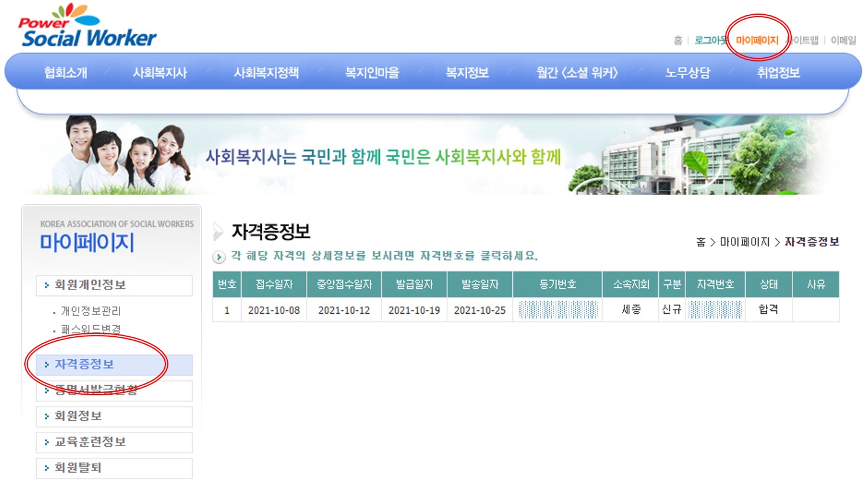868x491 pixels.
Task: Open 교육훈련정보 in the sidebar
Action: 114,442
